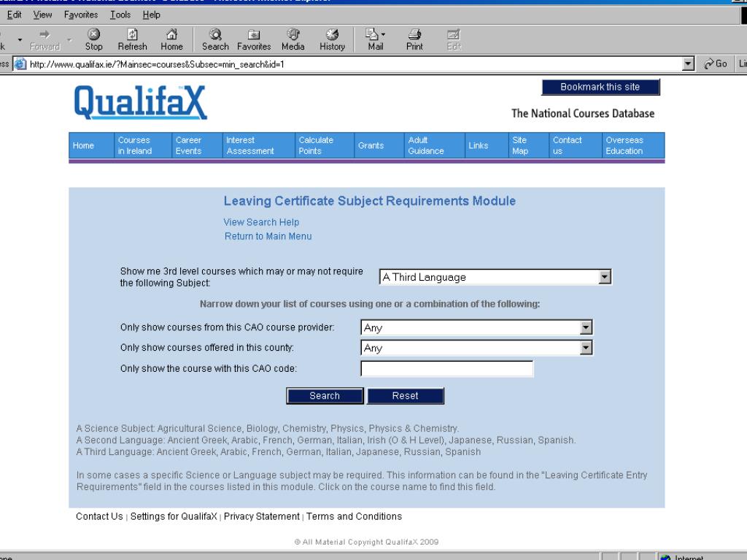Viewport: 747px width, 560px height.
Task: Open Settings for QualifaX footer link
Action: pos(174,517)
